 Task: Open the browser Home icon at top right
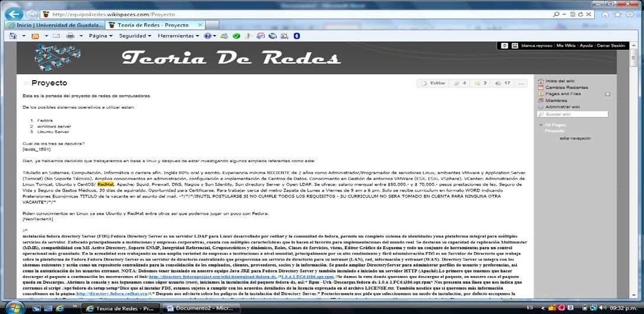605,14
